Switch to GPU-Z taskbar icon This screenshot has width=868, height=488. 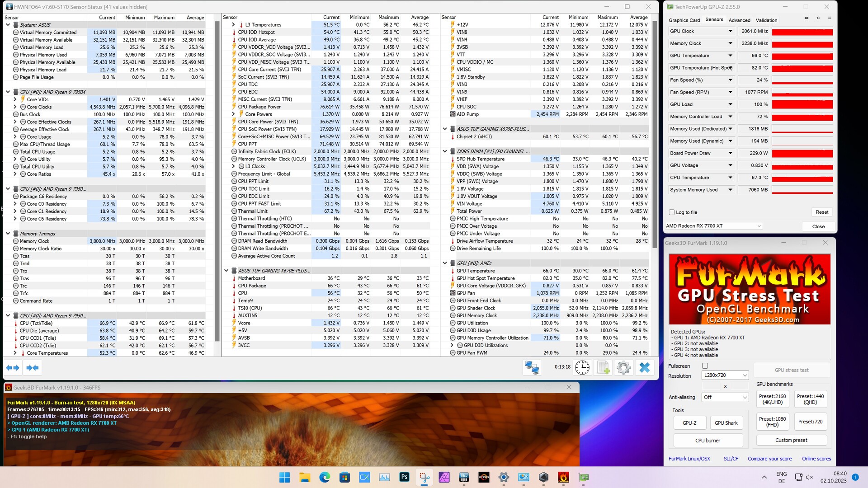coord(583,477)
